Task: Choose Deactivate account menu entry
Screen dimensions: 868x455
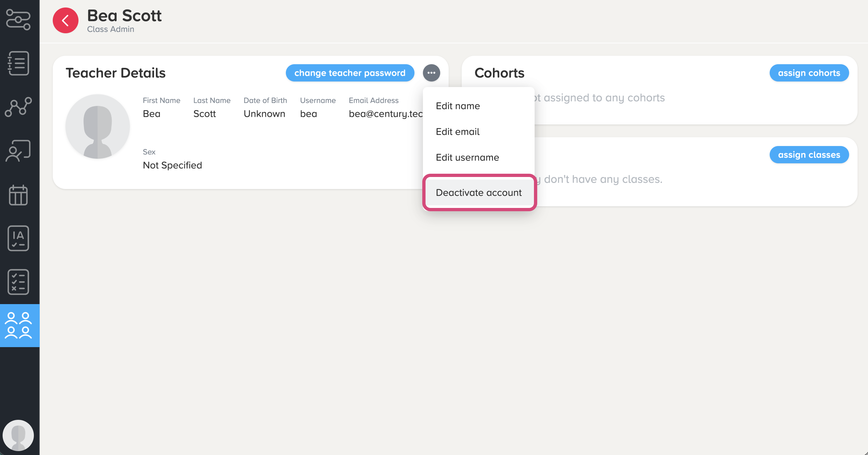Action: point(479,193)
